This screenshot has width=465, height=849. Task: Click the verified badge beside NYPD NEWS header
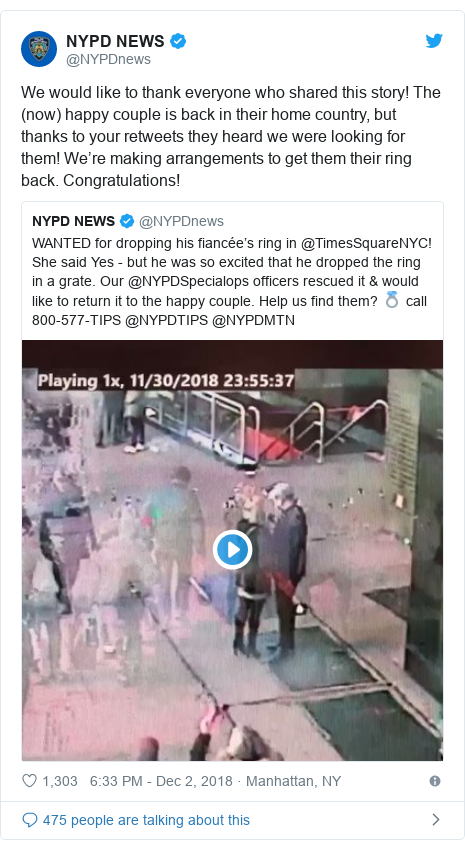tap(179, 41)
